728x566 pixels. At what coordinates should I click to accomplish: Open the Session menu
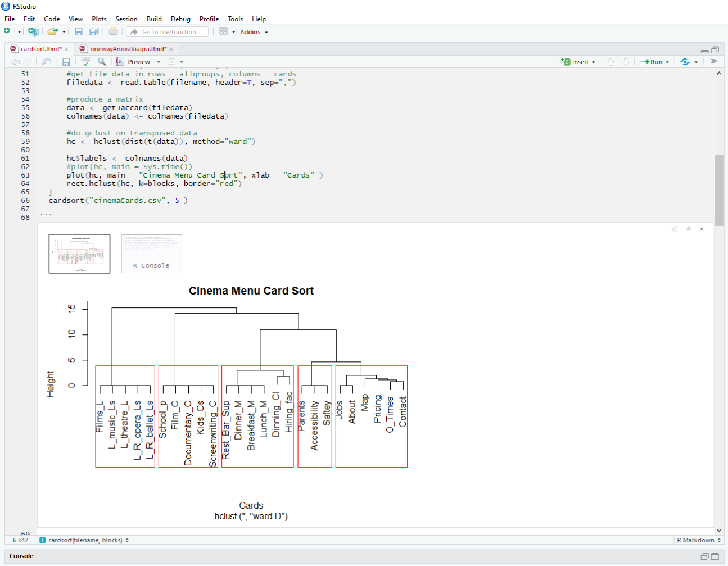click(x=126, y=19)
